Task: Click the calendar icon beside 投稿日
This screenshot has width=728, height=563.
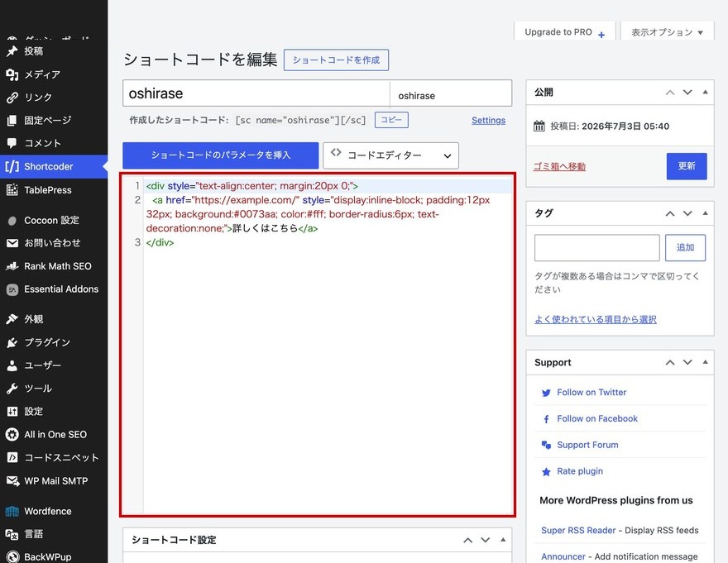Action: [x=539, y=126]
